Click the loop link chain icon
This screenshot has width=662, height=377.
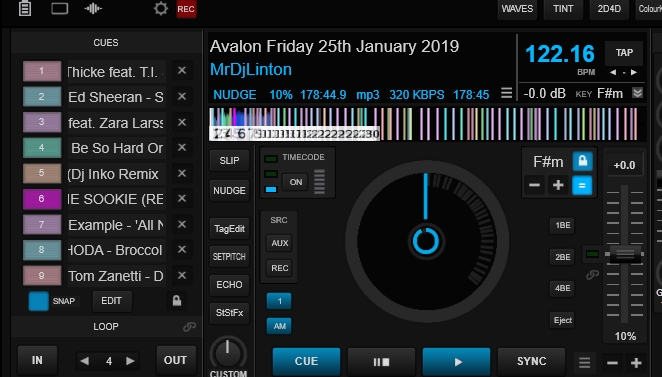click(189, 327)
